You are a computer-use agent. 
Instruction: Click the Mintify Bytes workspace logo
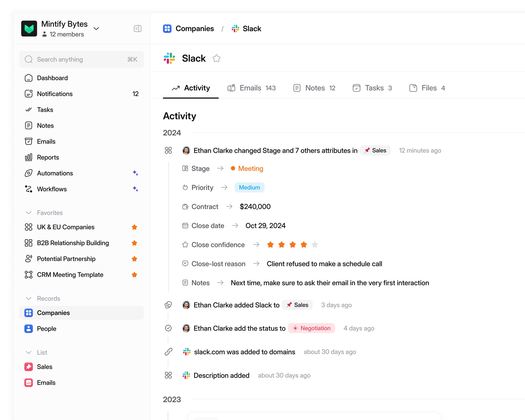click(29, 29)
